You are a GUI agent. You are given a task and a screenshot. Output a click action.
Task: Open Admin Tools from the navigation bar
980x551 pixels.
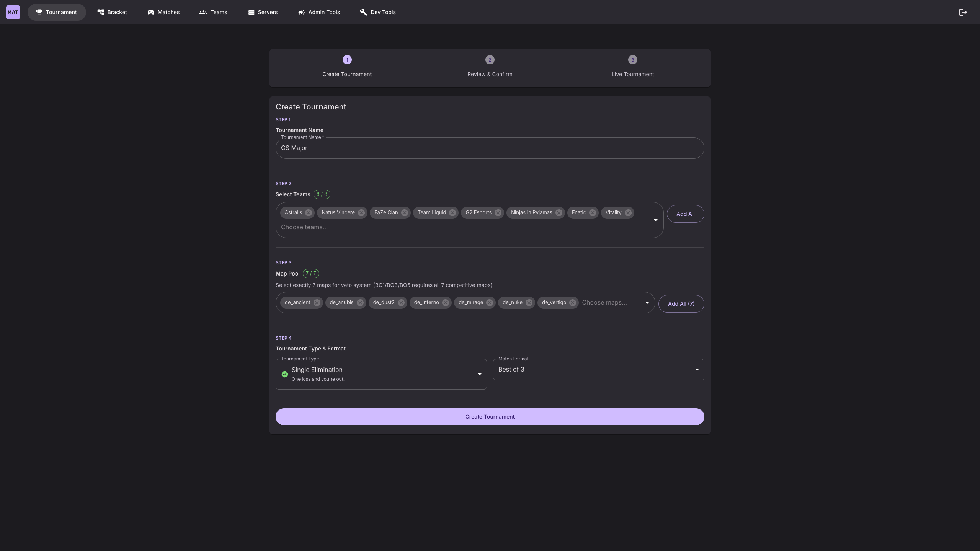(x=319, y=12)
